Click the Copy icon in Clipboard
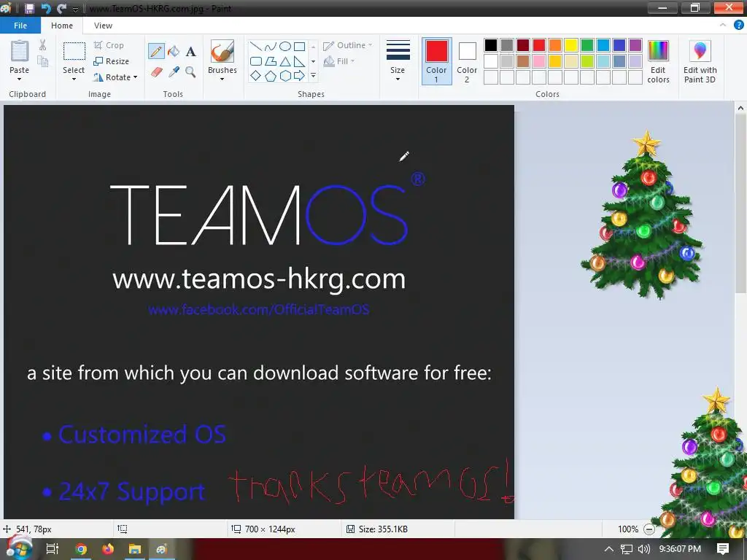 pos(42,61)
